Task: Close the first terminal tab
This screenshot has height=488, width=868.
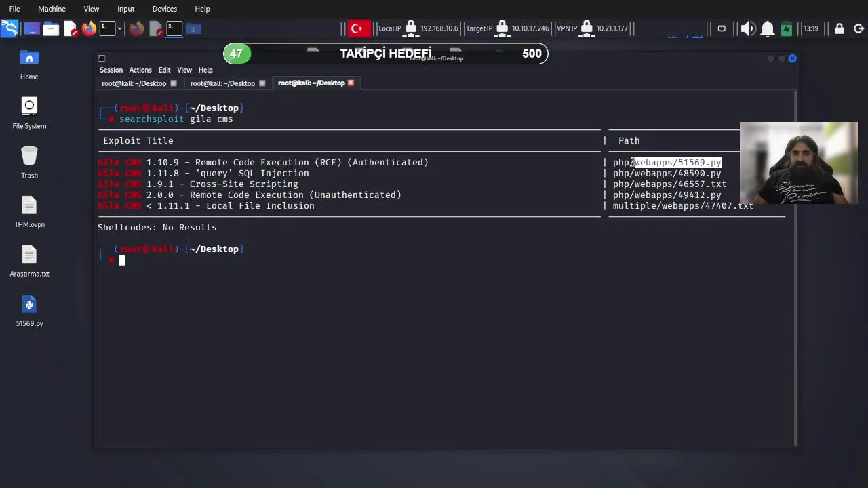Action: pos(174,83)
